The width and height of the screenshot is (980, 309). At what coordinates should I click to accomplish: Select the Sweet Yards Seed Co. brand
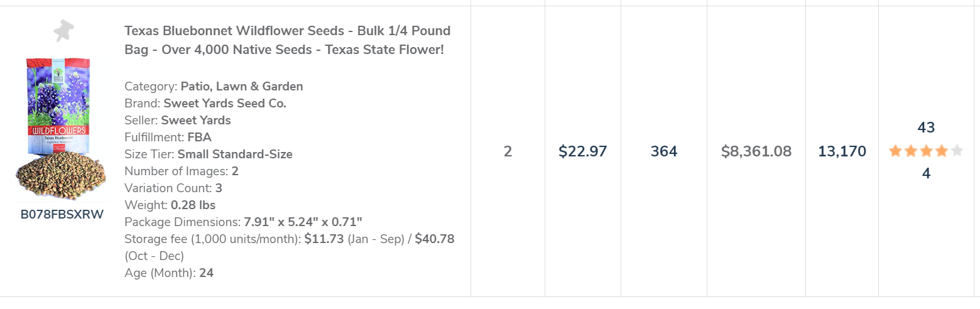tap(225, 104)
